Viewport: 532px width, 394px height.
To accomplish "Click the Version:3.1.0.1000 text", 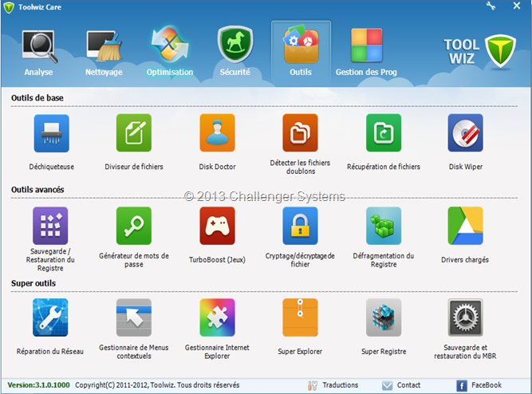I will [38, 385].
